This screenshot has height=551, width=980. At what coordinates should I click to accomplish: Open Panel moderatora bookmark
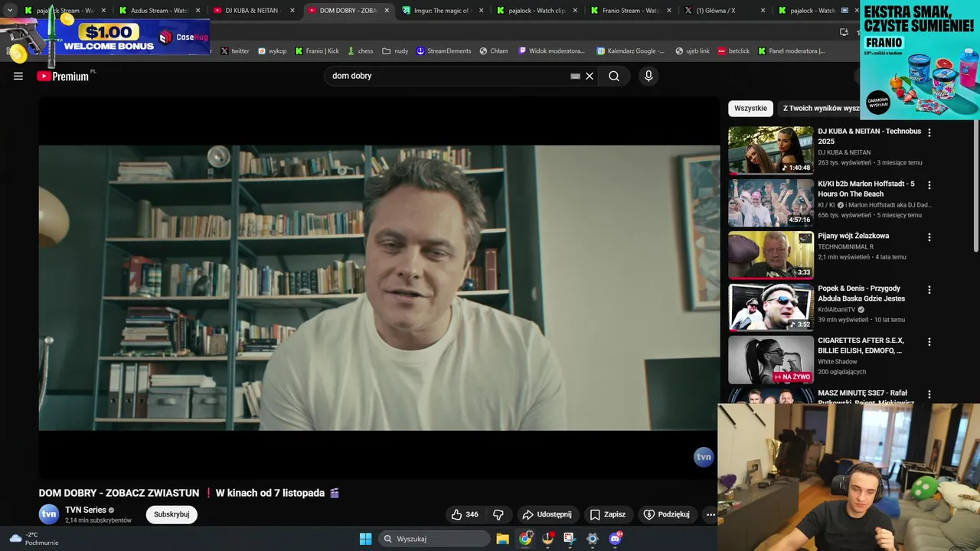792,51
